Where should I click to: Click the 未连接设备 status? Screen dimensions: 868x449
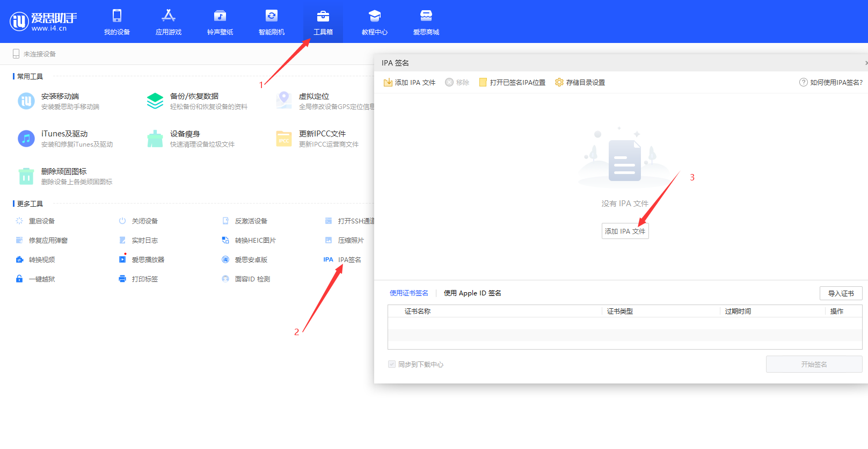click(34, 54)
